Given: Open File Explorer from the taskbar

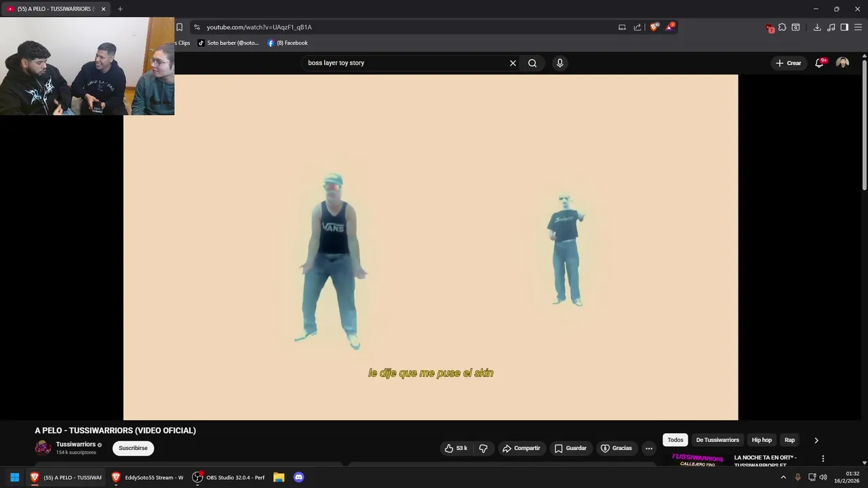Looking at the screenshot, I should tap(279, 477).
